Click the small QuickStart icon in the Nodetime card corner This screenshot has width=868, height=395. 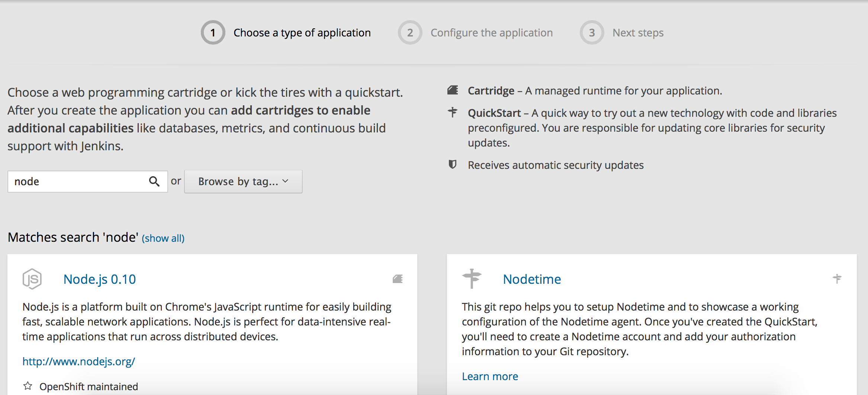pos(837,279)
